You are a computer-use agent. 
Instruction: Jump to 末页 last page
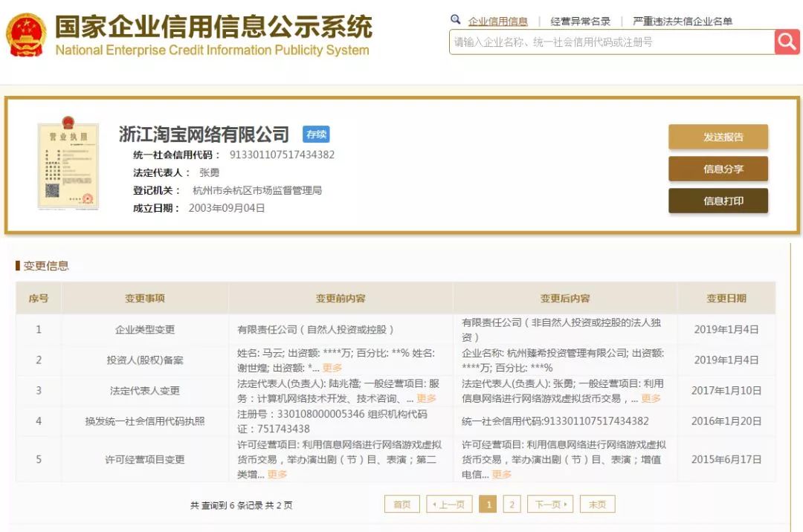click(597, 505)
